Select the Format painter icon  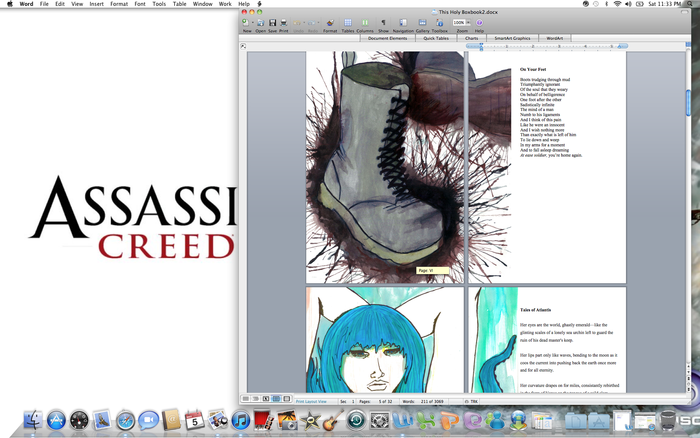click(330, 22)
